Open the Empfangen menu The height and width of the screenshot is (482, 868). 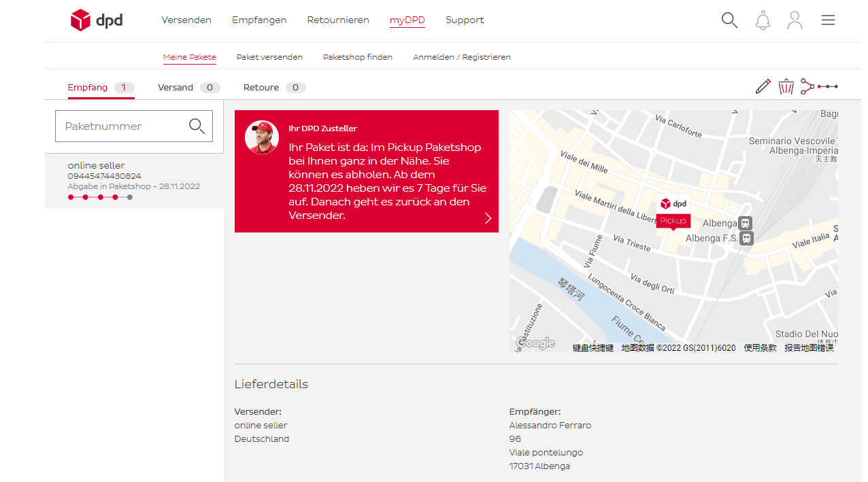point(259,20)
